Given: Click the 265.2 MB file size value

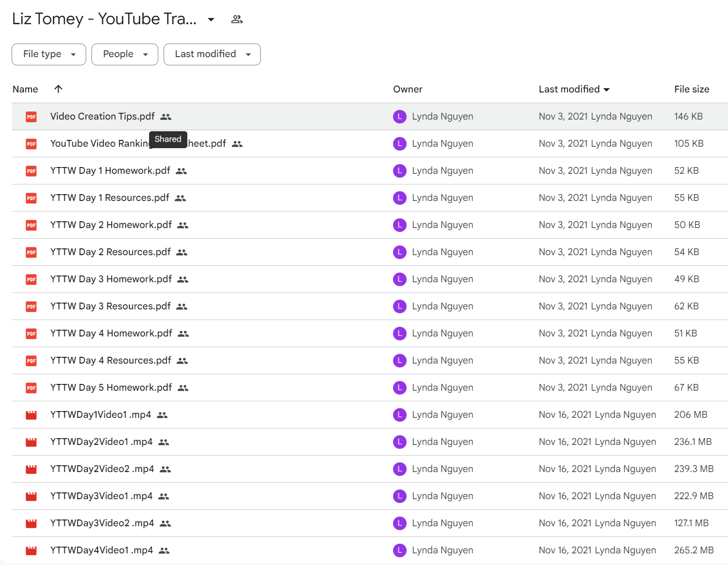Looking at the screenshot, I should [694, 550].
